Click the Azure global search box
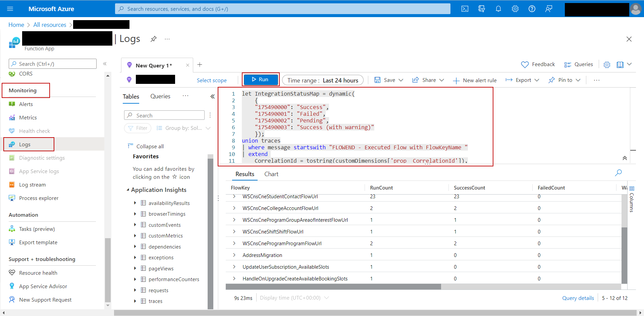644x316 pixels. 283,9
